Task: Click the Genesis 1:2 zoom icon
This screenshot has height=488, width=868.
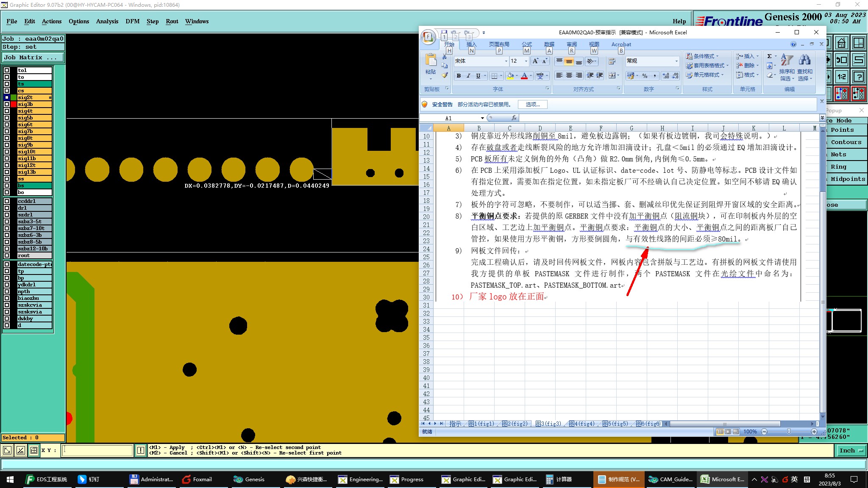Action: click(x=841, y=77)
